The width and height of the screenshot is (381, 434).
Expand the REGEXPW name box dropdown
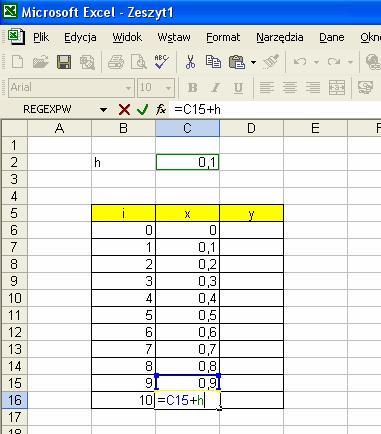[103, 109]
